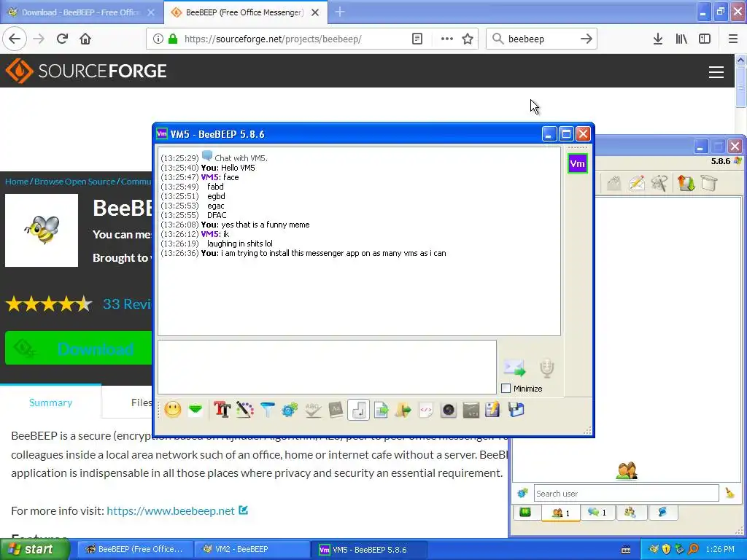
Task: Click the camera screenshot icon
Action: click(x=449, y=410)
